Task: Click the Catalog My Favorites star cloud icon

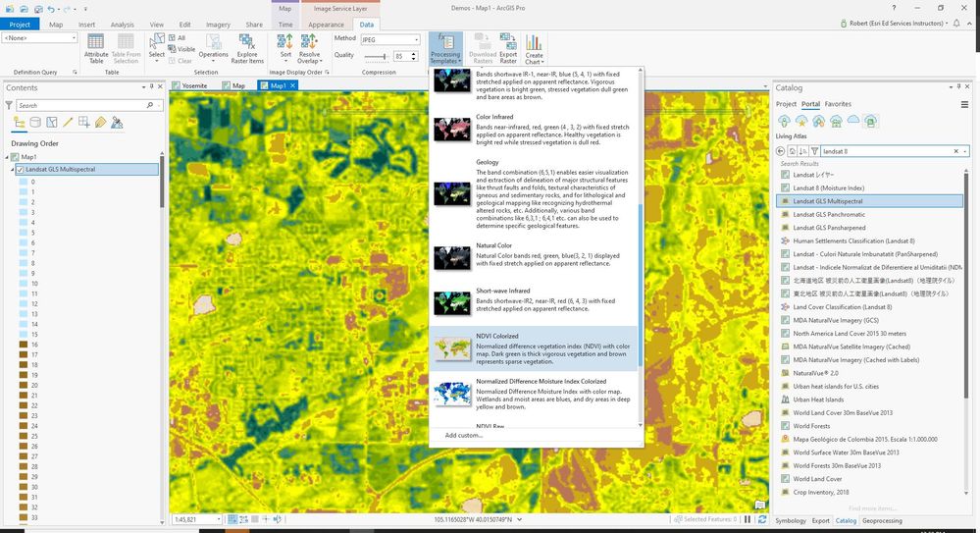Action: coord(801,121)
